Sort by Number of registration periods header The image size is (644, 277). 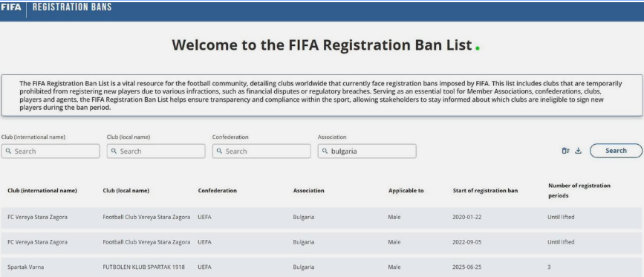pos(579,191)
